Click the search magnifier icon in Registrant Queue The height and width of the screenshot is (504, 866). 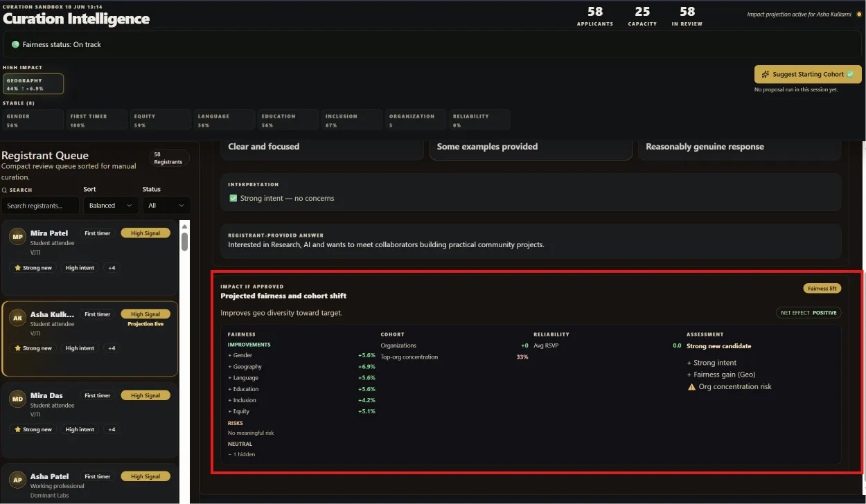pos(5,190)
